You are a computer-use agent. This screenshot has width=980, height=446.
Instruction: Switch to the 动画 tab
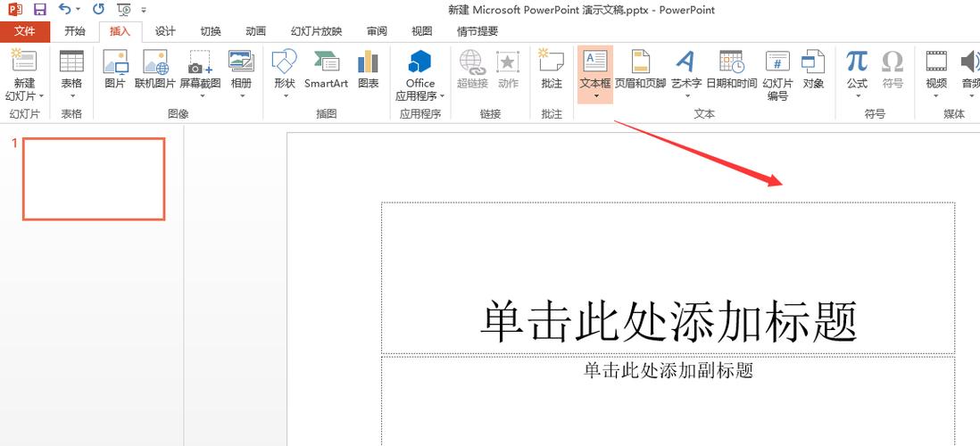pyautogui.click(x=255, y=31)
